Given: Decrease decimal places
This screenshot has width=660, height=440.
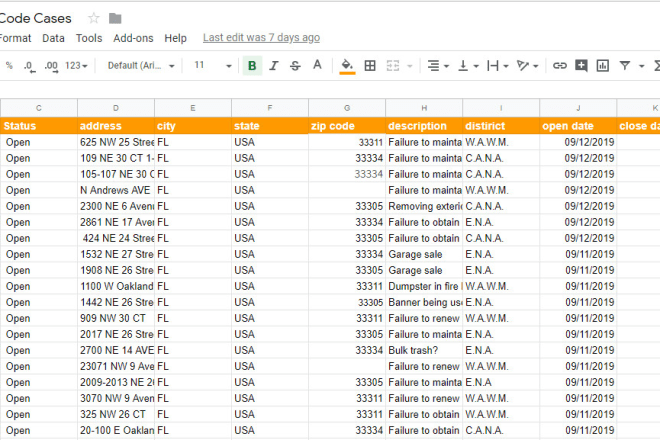Looking at the screenshot, I should tap(29, 66).
